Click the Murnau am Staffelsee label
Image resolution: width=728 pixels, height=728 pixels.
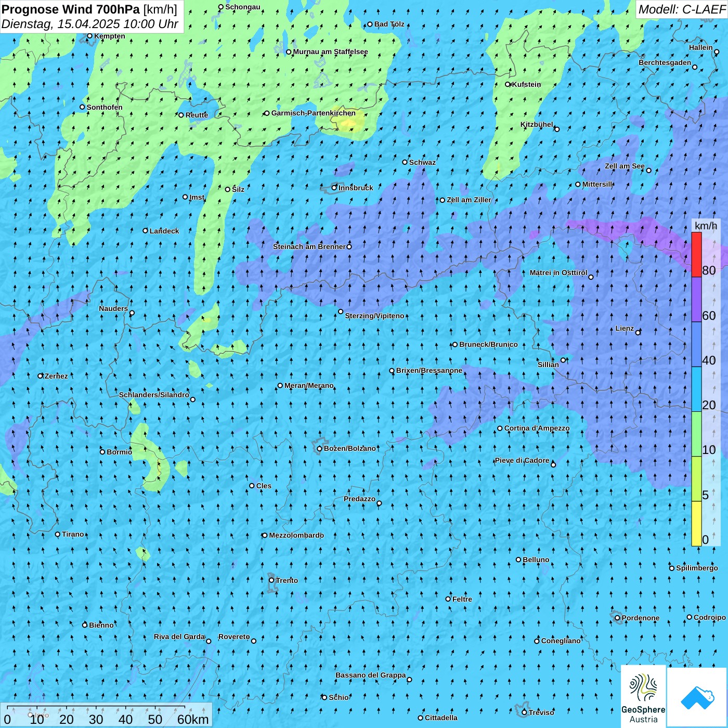click(x=330, y=51)
